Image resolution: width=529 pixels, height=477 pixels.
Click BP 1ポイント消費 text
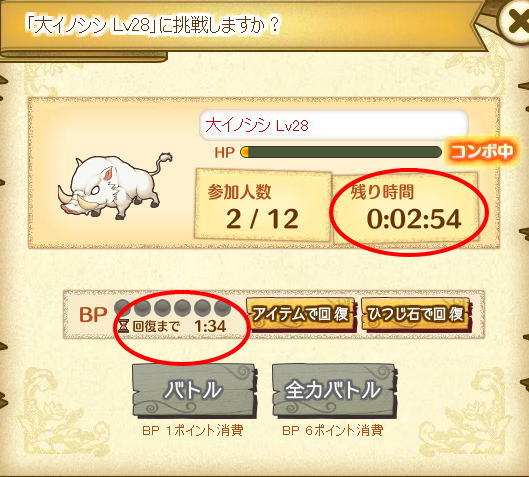193,431
